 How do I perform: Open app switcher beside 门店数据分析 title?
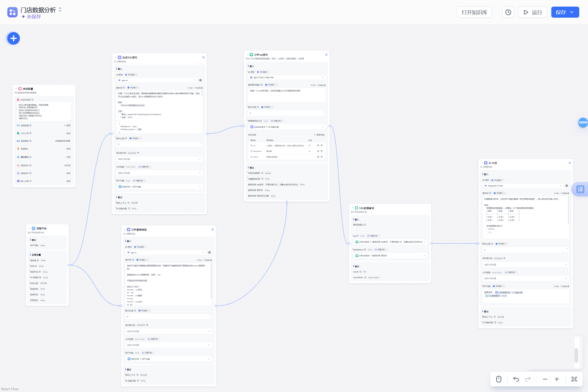tap(60, 10)
